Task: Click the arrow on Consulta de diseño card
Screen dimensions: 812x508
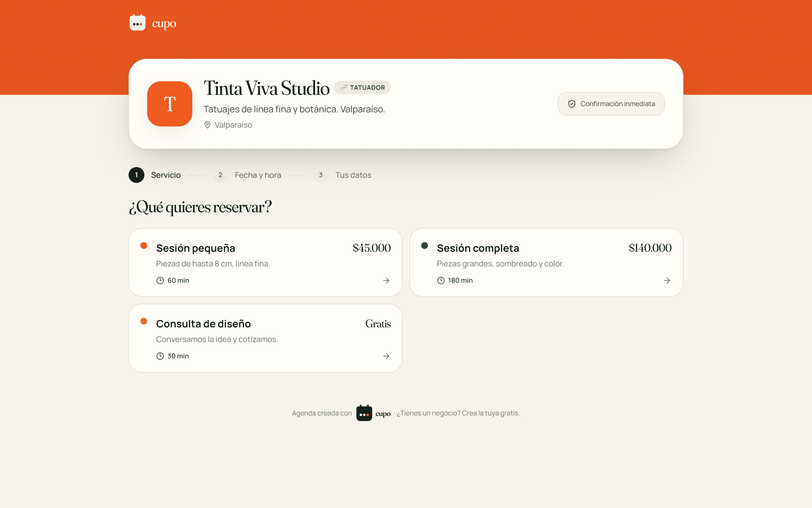Action: pos(386,356)
